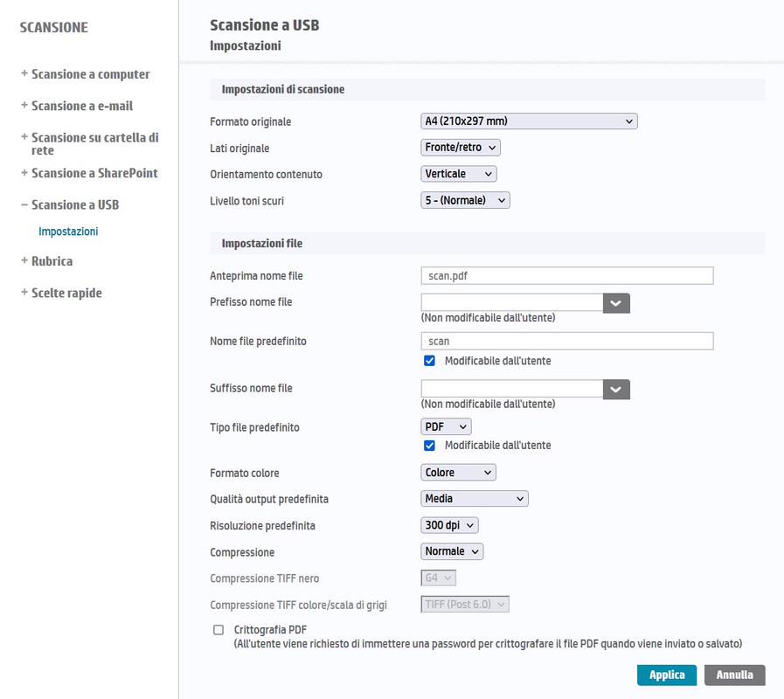Expand the Scelte rapide plus icon
The image size is (784, 699).
point(24,292)
